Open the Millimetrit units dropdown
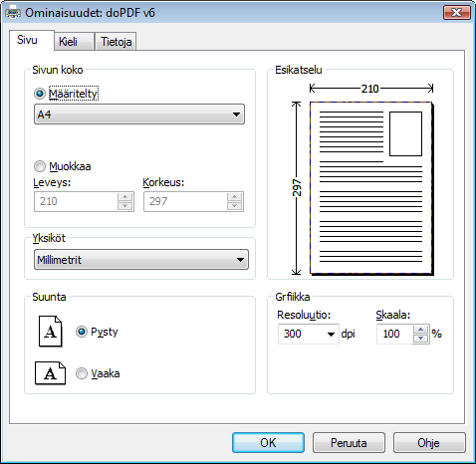Image resolution: width=476 pixels, height=464 pixels. (141, 260)
